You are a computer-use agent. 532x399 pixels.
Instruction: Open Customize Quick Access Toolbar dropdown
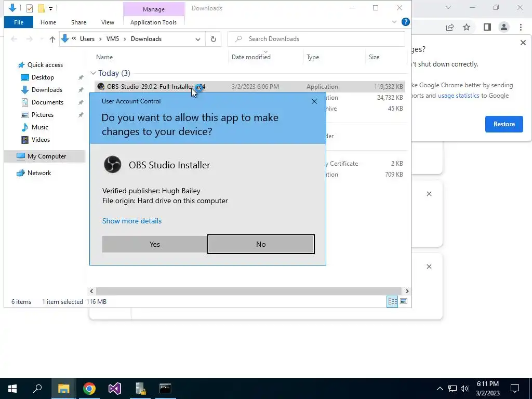50,8
